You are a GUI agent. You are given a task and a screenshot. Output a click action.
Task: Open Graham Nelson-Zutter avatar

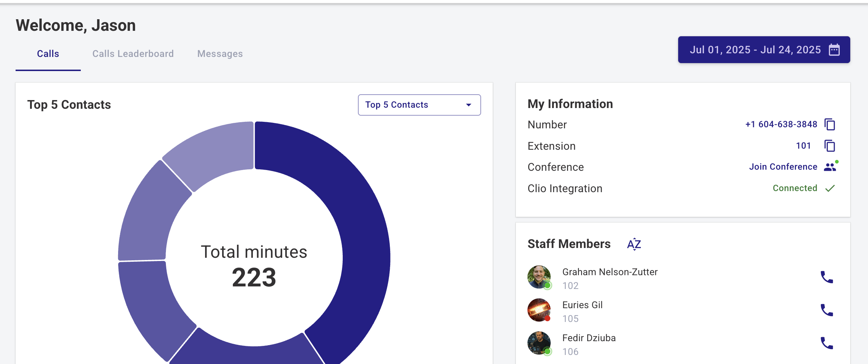(x=539, y=277)
